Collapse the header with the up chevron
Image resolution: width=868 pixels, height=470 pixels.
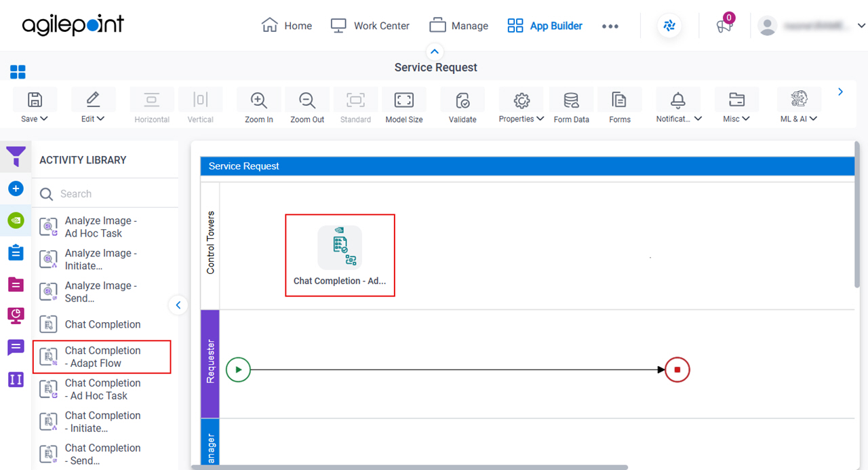click(435, 52)
